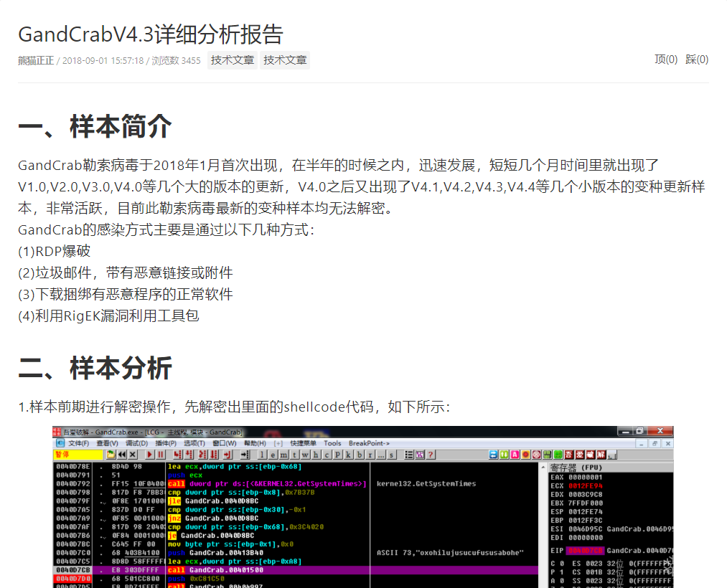
Task: Click the red '破' toolbar icon
Action: coord(590,455)
